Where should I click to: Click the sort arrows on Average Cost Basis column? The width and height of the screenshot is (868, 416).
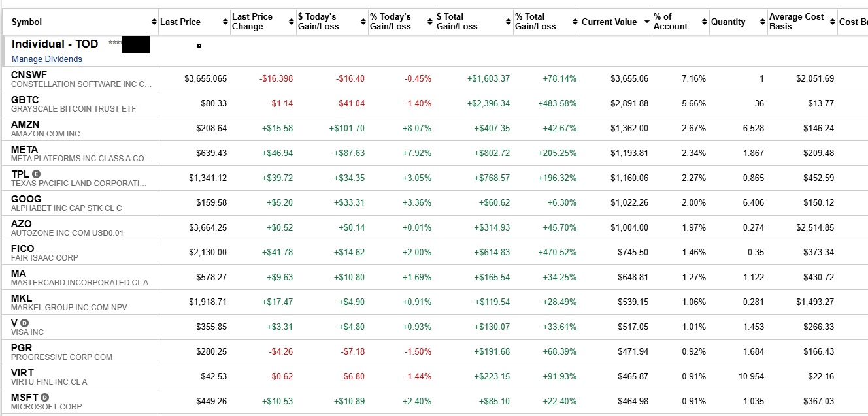click(833, 22)
